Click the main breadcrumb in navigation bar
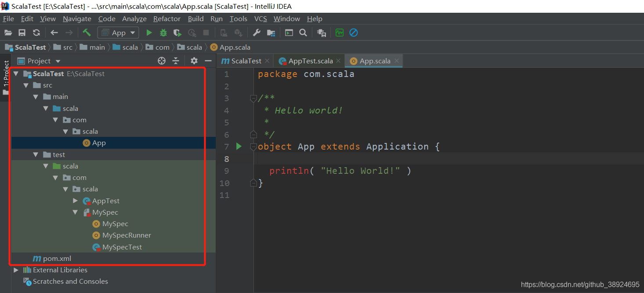 tap(97, 47)
